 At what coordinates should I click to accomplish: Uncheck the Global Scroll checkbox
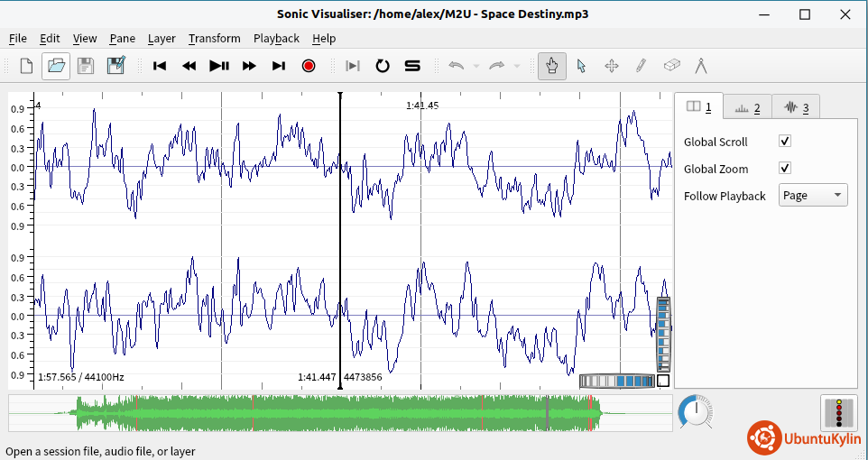(x=785, y=142)
